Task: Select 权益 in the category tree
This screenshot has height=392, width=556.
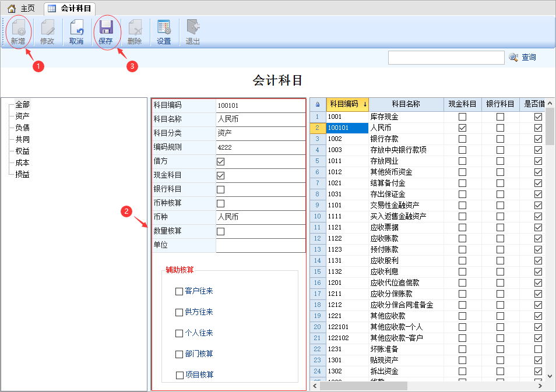Action: point(22,151)
